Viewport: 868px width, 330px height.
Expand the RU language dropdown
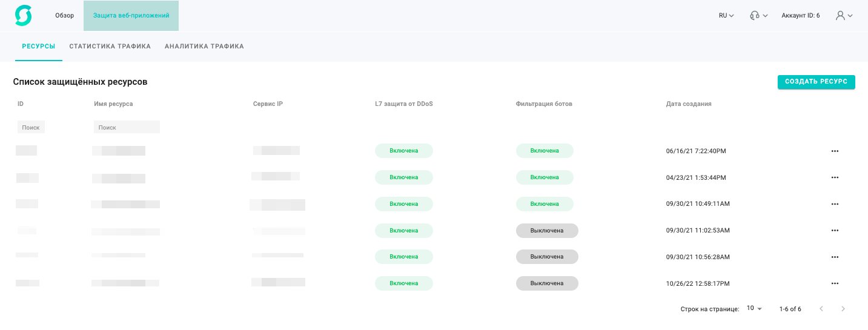pos(726,16)
